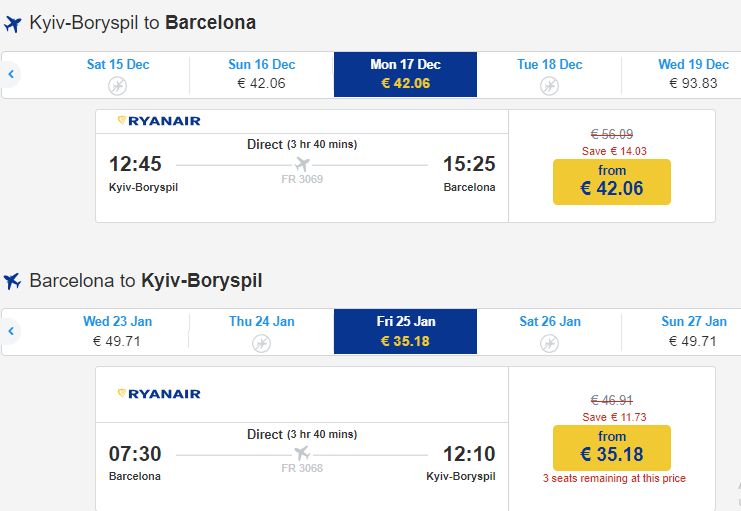Viewport: 741px width, 511px height.
Task: Click the no-flight icon under Sat 15 Dec
Action: [118, 85]
